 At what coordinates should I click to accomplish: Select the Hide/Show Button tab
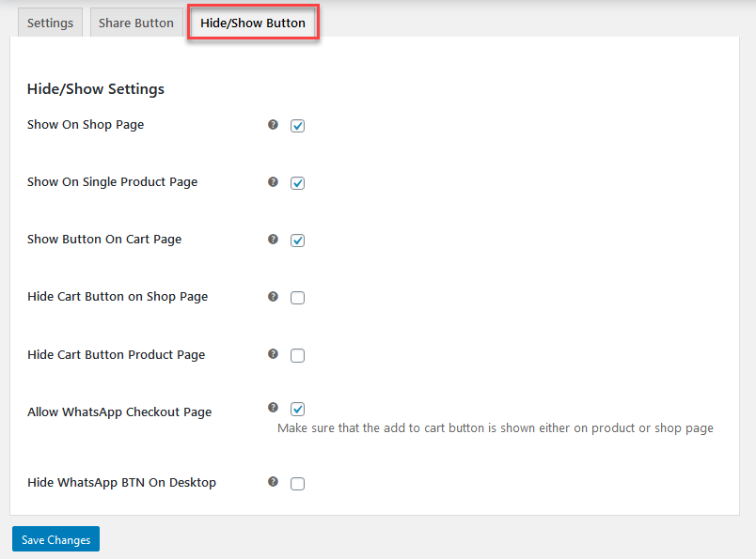point(253,23)
